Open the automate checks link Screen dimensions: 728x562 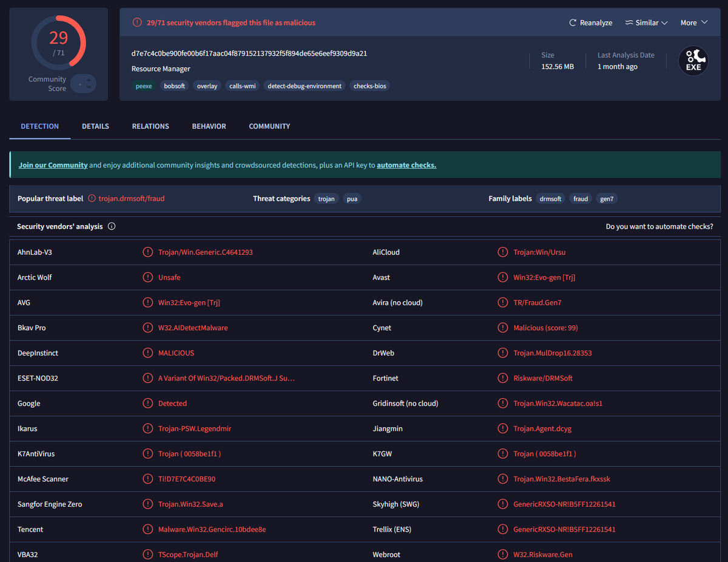tap(406, 165)
